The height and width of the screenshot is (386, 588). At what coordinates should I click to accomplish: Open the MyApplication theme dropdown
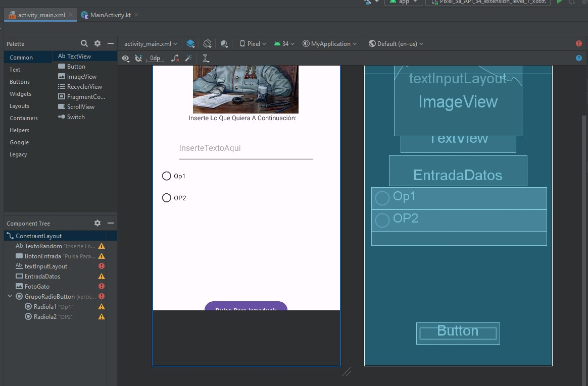point(329,44)
